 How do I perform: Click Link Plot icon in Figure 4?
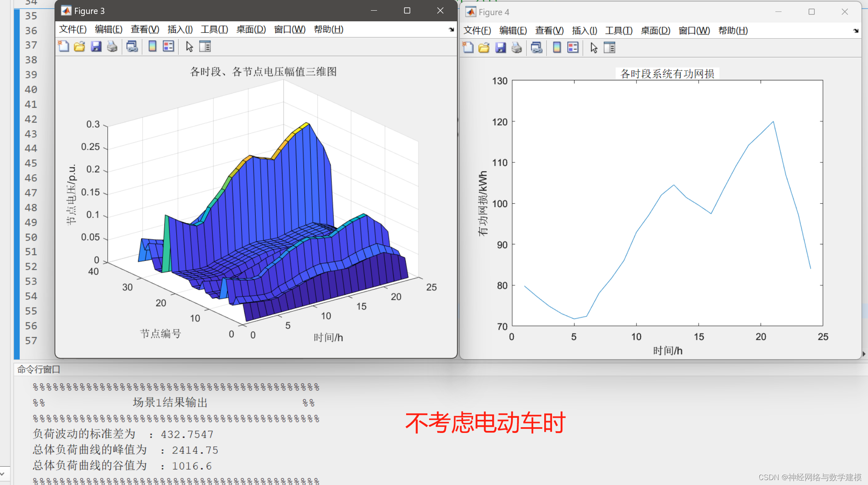(536, 48)
